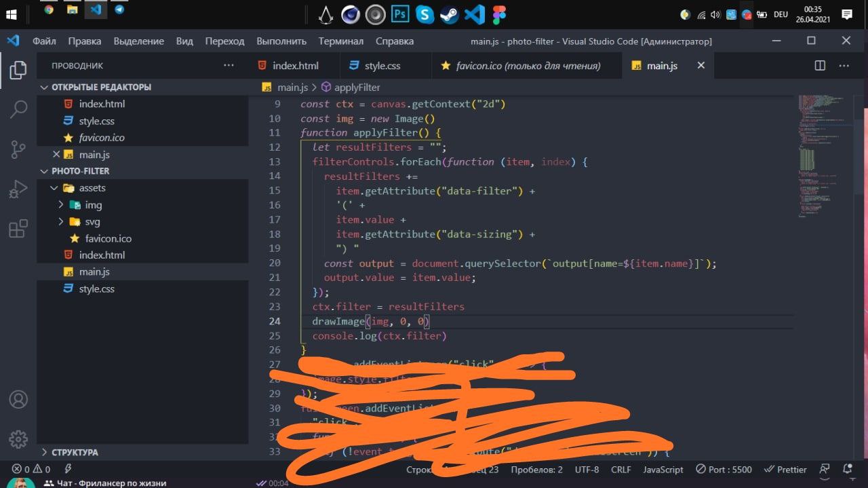Open the Extensions view
Image resolution: width=868 pixels, height=488 pixels.
tap(18, 229)
